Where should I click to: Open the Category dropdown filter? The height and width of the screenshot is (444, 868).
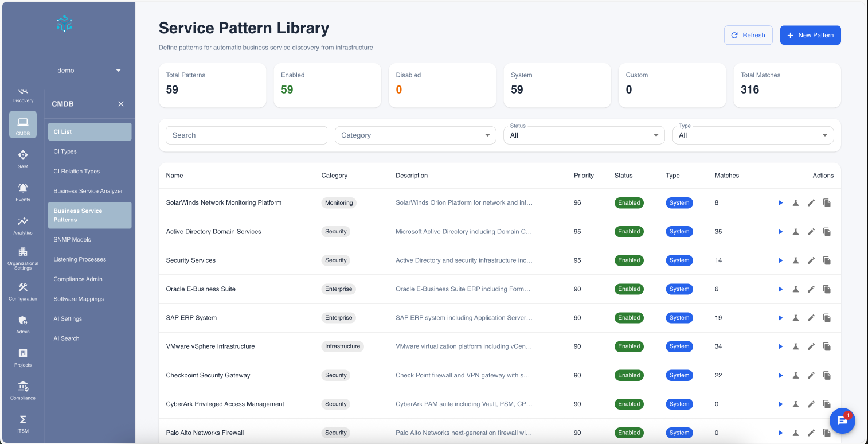[x=415, y=135]
